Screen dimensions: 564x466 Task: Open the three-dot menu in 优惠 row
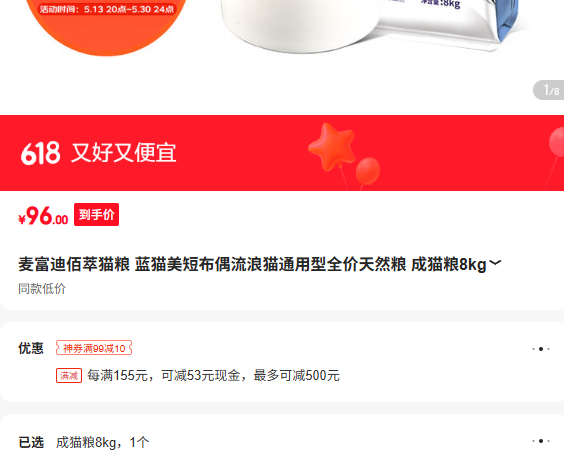tap(541, 349)
